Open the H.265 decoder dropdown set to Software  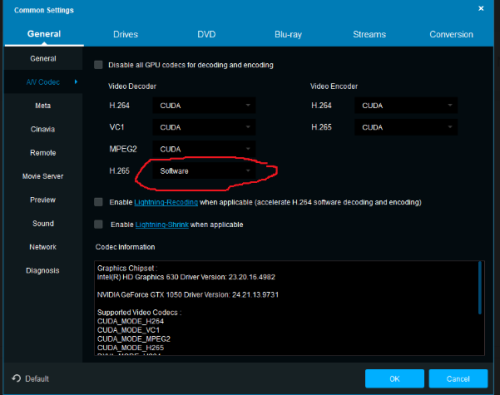click(204, 171)
